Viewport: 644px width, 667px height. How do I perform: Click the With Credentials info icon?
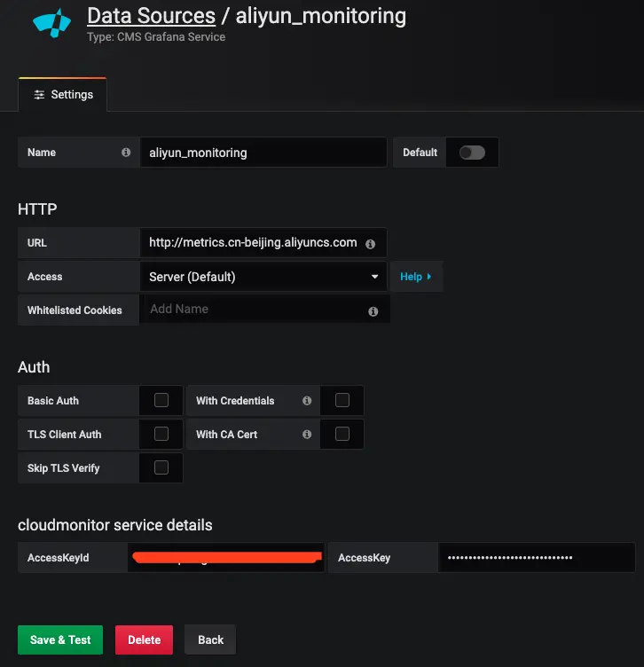coord(307,400)
